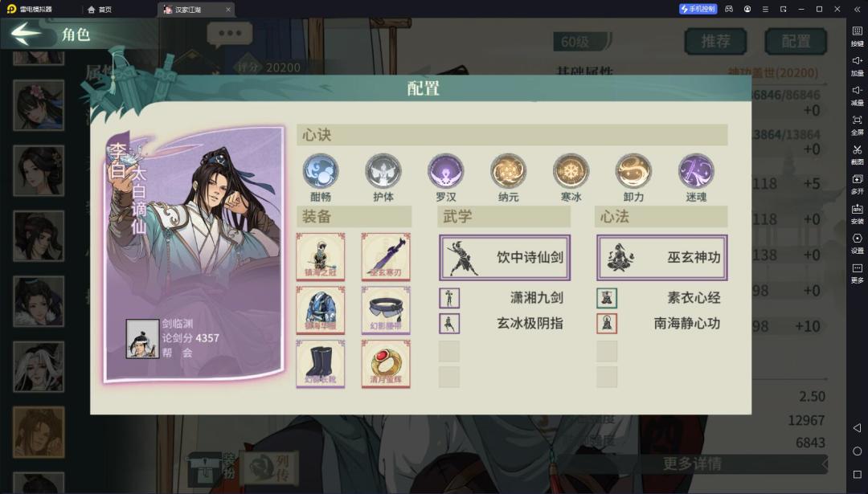Select the 饮中诗仙剑 main martial art
The width and height of the screenshot is (868, 494).
(x=505, y=257)
